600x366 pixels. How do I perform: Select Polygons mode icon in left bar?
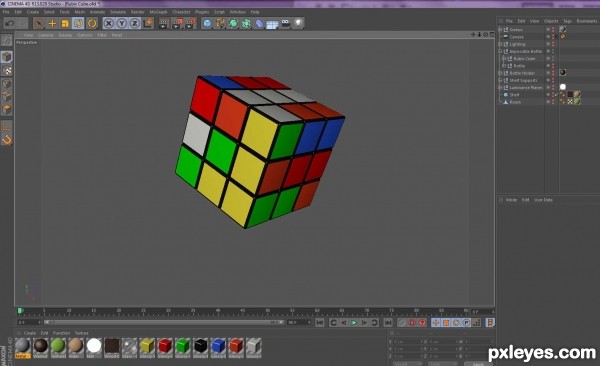coord(7,110)
